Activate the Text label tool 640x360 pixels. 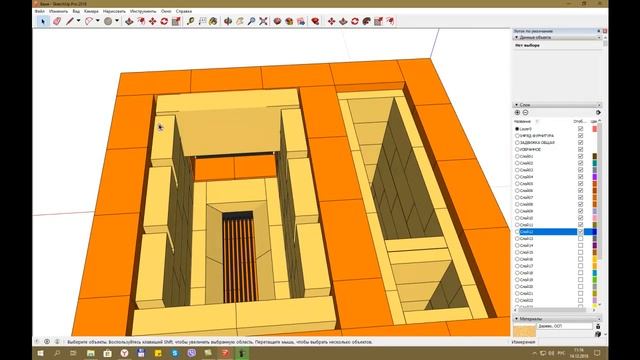pos(202,21)
